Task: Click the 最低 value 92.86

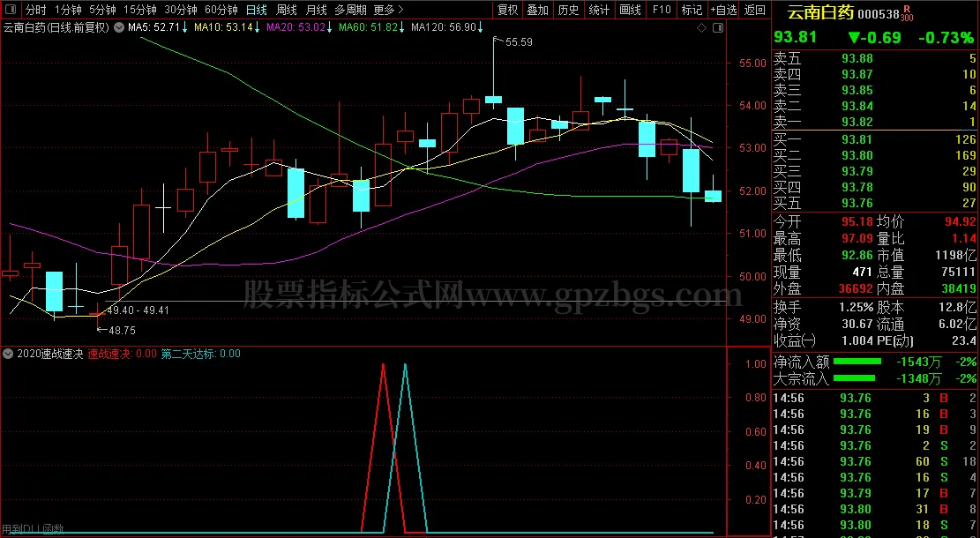Action: pyautogui.click(x=857, y=256)
